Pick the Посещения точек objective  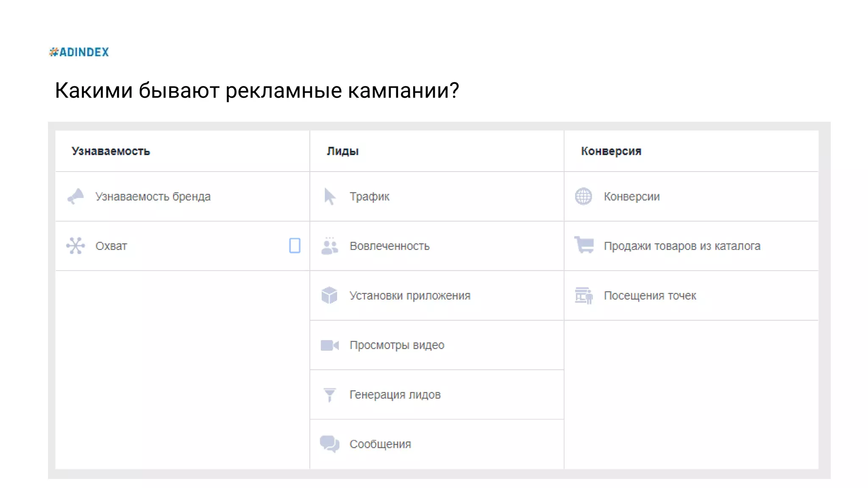(x=691, y=296)
